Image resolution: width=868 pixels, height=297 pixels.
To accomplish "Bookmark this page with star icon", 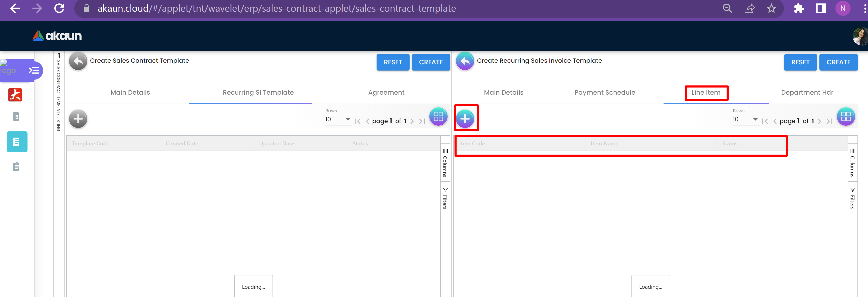I will [x=771, y=9].
